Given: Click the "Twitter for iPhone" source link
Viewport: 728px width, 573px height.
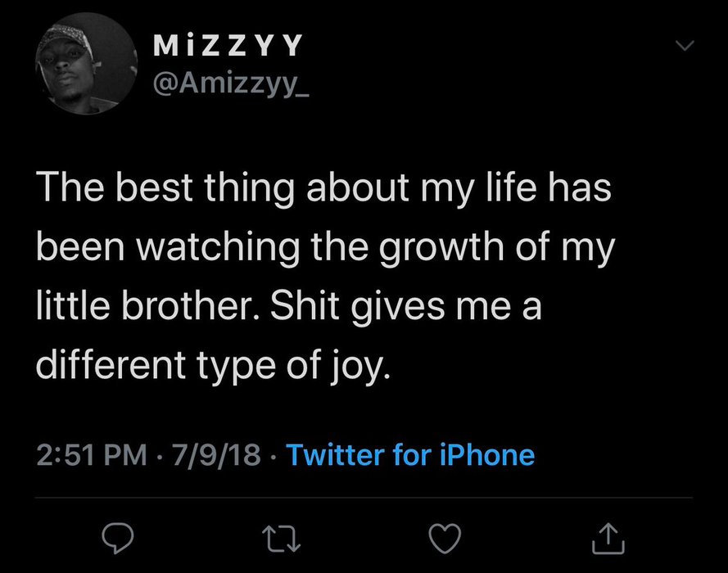Looking at the screenshot, I should click(408, 454).
